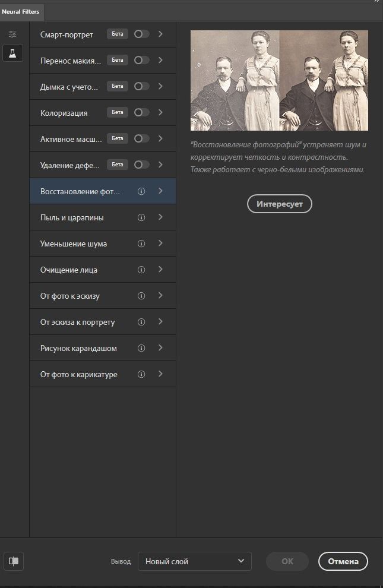Select the Neural Filters panel tab
Viewport: 383px width, 588px height.
(21, 12)
